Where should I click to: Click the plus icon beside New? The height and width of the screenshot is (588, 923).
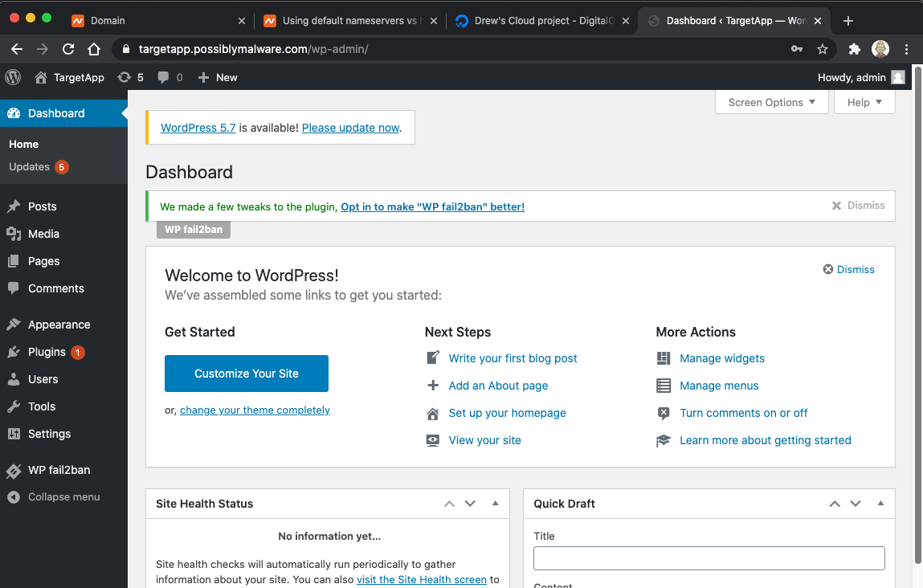pos(203,77)
